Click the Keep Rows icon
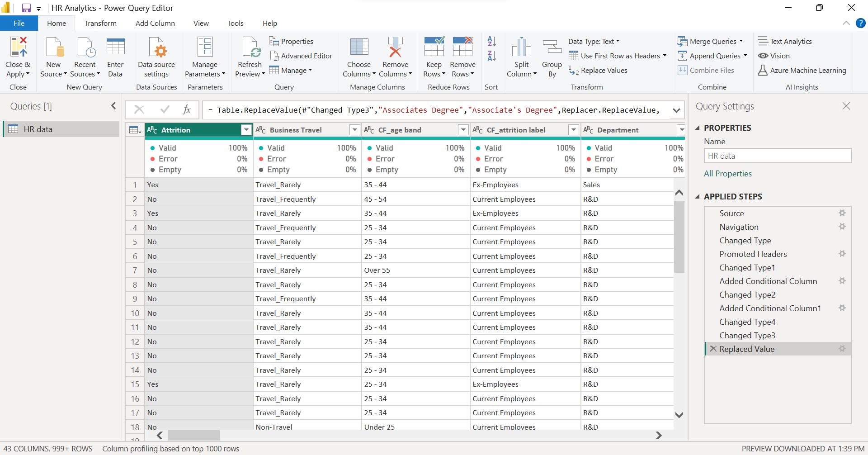This screenshot has width=868, height=455. (434, 47)
